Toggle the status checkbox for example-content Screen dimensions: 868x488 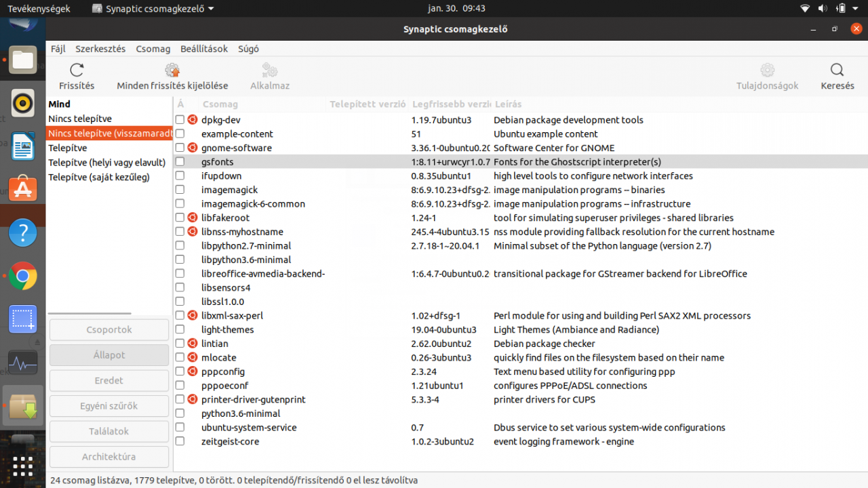click(180, 134)
